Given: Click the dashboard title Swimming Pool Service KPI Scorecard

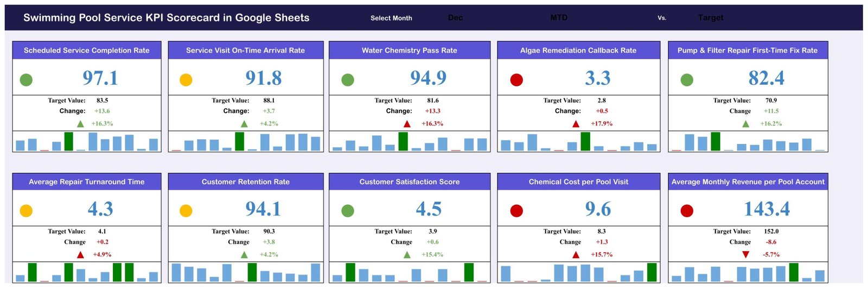Looking at the screenshot, I should [167, 18].
